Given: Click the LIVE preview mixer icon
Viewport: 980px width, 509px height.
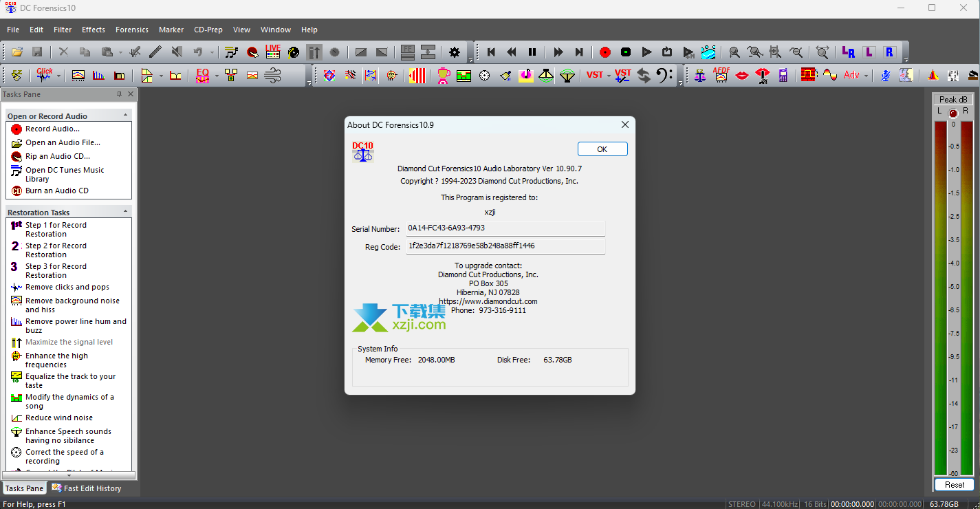Looking at the screenshot, I should point(273,52).
